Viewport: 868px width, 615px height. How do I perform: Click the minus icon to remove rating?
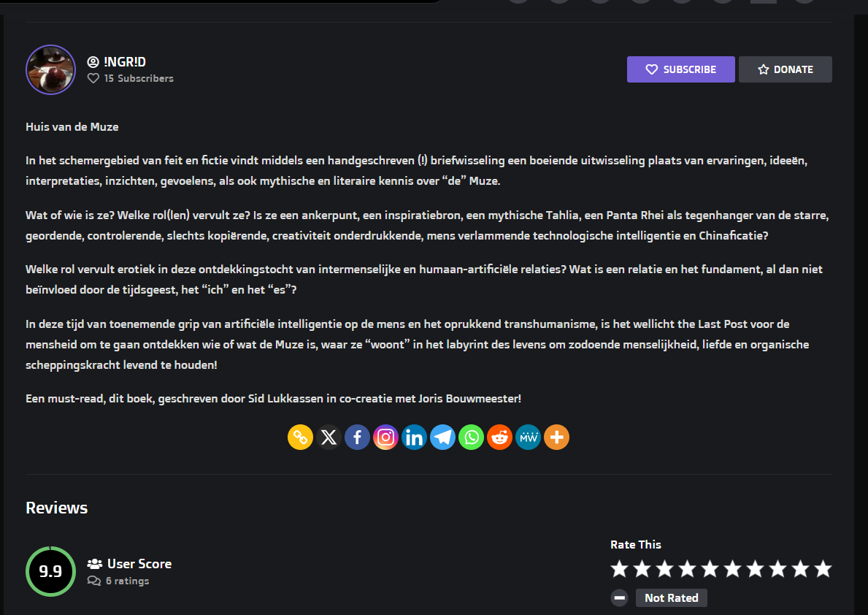click(x=619, y=597)
